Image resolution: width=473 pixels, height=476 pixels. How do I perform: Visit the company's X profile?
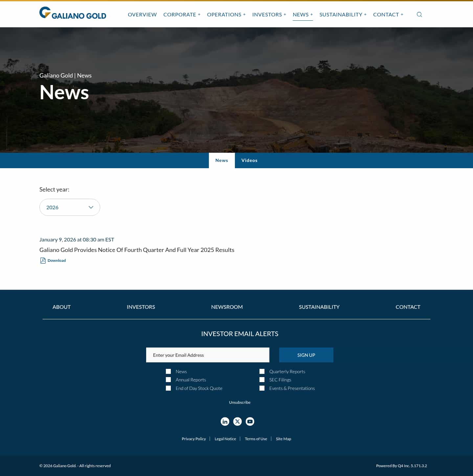point(237,421)
